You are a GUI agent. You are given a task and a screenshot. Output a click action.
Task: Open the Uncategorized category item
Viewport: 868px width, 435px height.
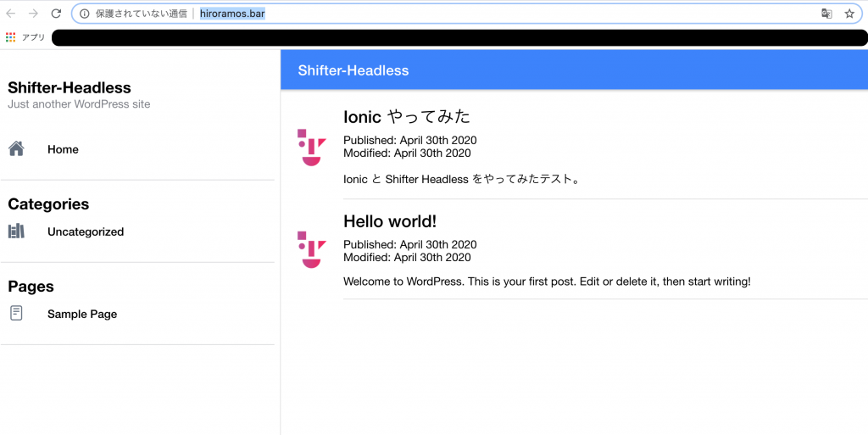point(86,231)
